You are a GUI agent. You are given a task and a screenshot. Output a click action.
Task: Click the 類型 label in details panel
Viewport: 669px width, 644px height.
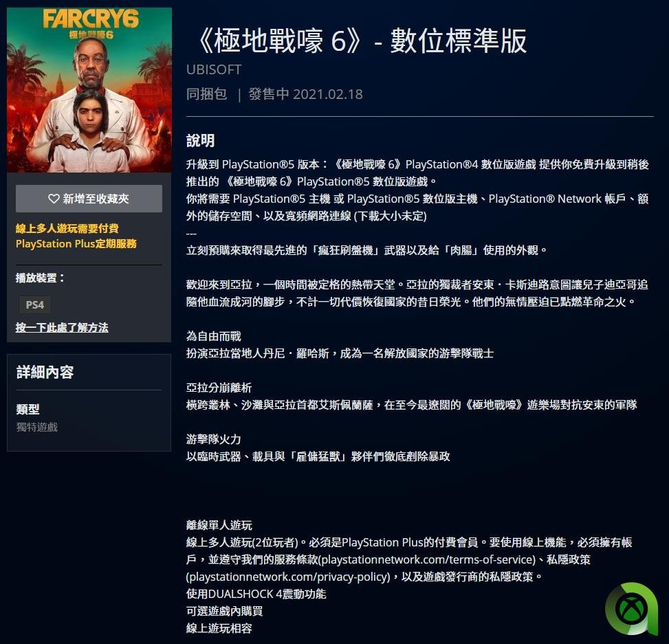[28, 410]
